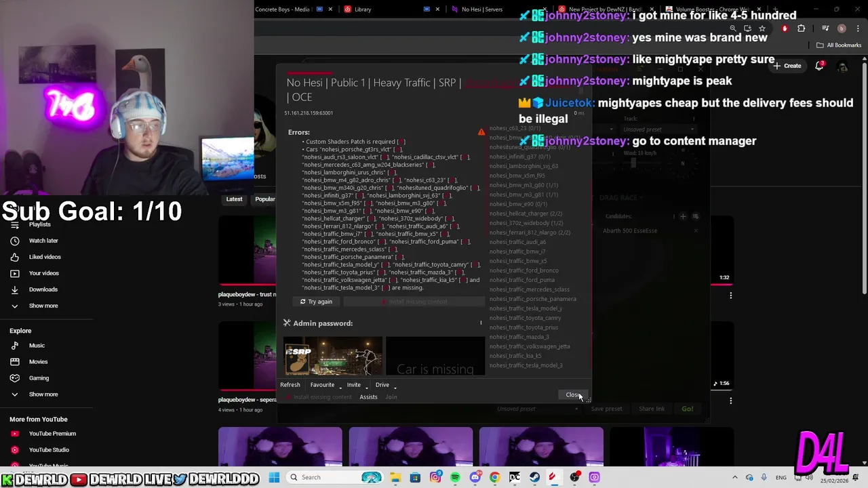The height and width of the screenshot is (488, 868).
Task: Open All Bookmarks folder
Action: pos(839,45)
